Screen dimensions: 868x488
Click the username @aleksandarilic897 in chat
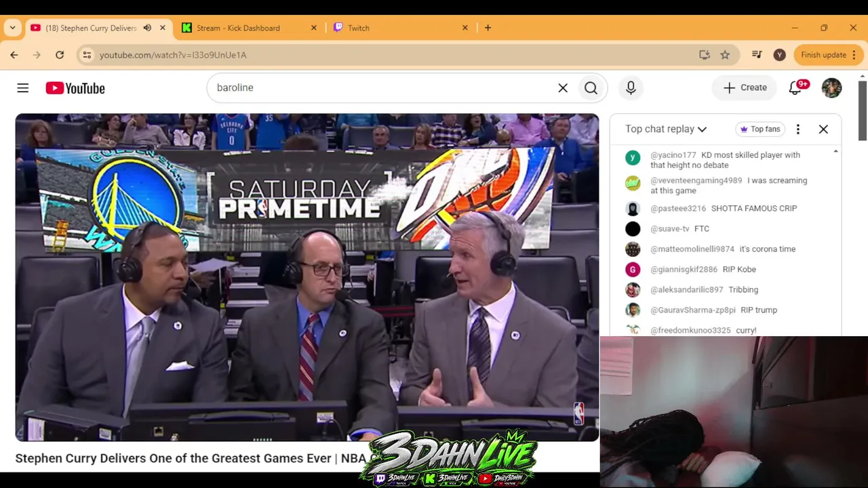coord(687,290)
